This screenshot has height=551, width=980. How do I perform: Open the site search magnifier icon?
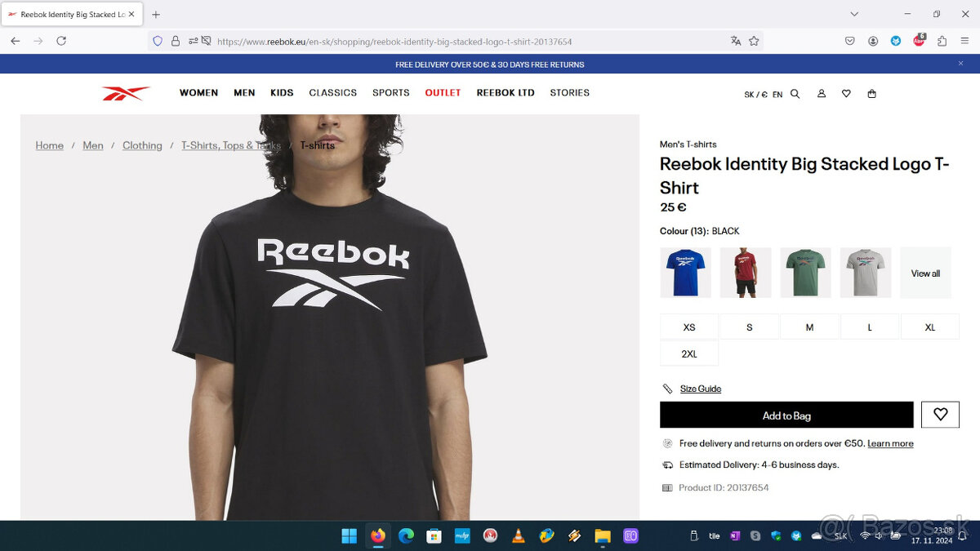pos(795,94)
